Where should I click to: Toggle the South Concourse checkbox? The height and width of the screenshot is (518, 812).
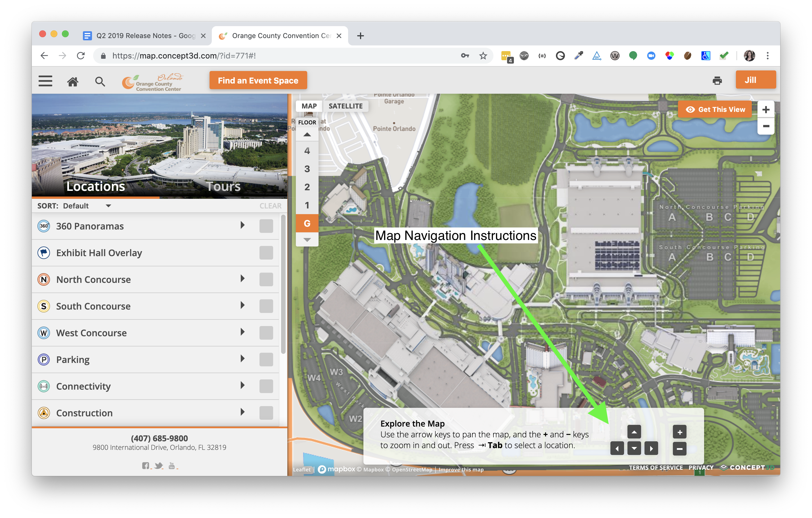click(x=266, y=306)
